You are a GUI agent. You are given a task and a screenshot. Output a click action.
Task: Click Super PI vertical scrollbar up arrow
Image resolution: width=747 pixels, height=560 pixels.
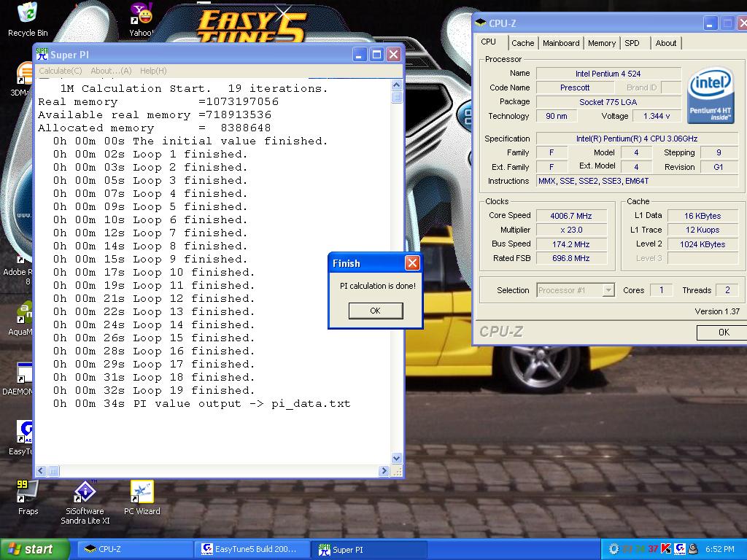point(396,85)
